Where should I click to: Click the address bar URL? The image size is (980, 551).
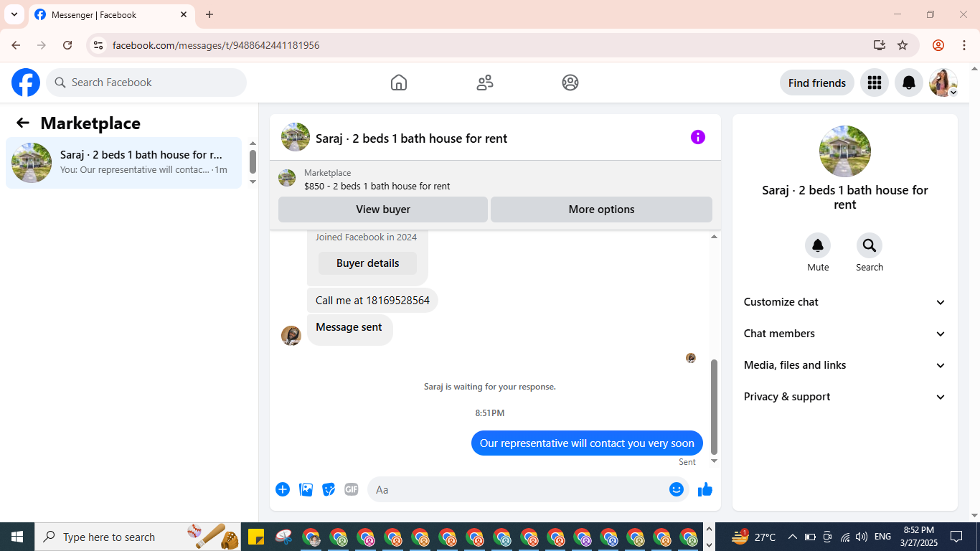click(x=216, y=45)
